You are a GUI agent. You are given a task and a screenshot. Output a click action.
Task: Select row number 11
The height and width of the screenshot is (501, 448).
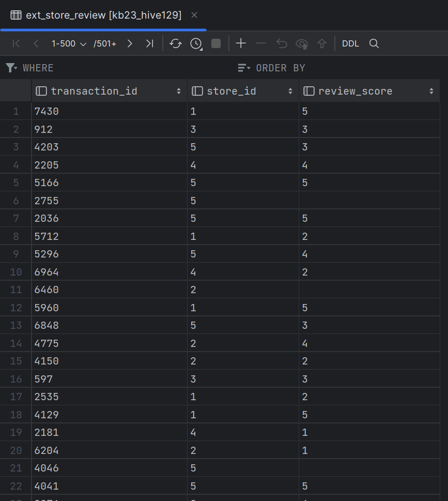coord(16,290)
